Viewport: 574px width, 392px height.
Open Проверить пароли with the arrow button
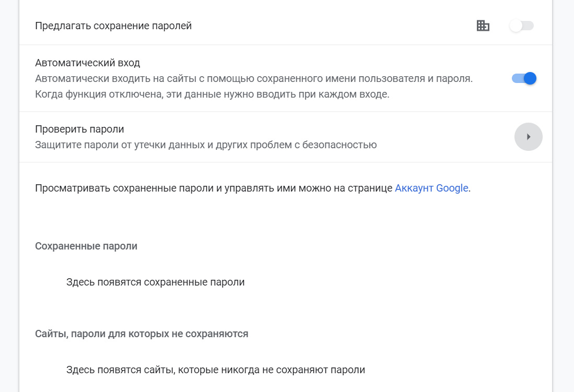coord(529,137)
